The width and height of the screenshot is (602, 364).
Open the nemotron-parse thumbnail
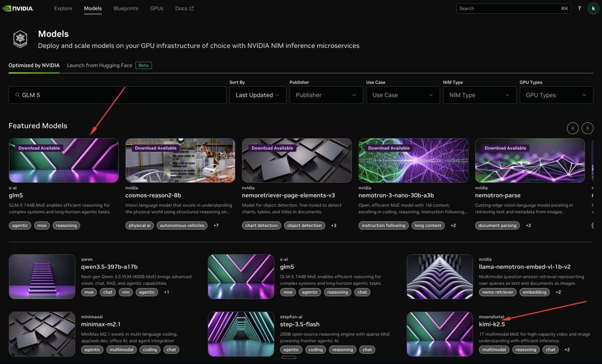(530, 160)
